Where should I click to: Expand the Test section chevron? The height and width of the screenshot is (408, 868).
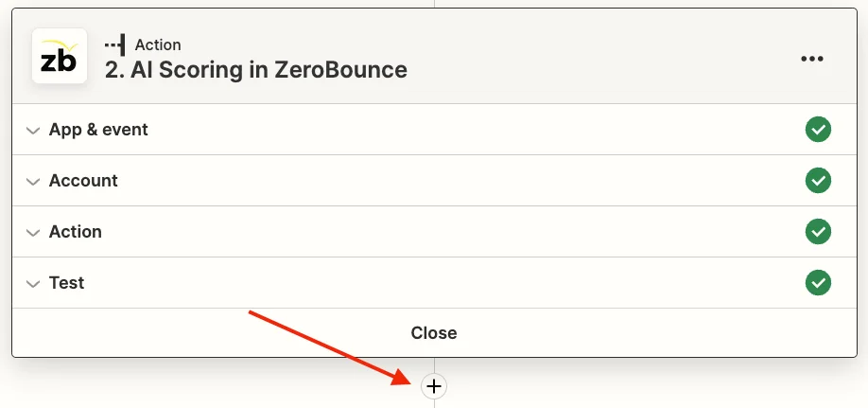pyautogui.click(x=33, y=283)
